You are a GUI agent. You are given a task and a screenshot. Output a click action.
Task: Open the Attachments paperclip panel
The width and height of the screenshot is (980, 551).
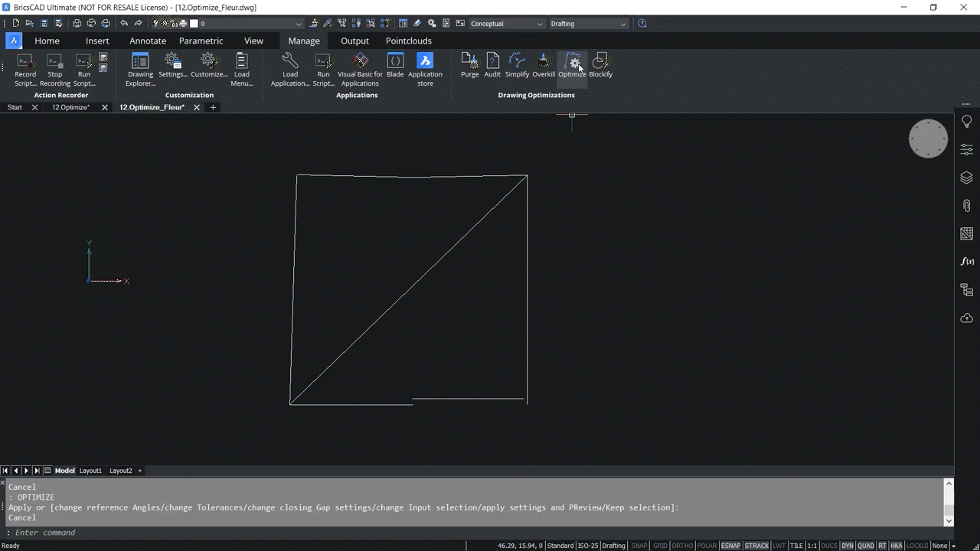click(x=967, y=206)
